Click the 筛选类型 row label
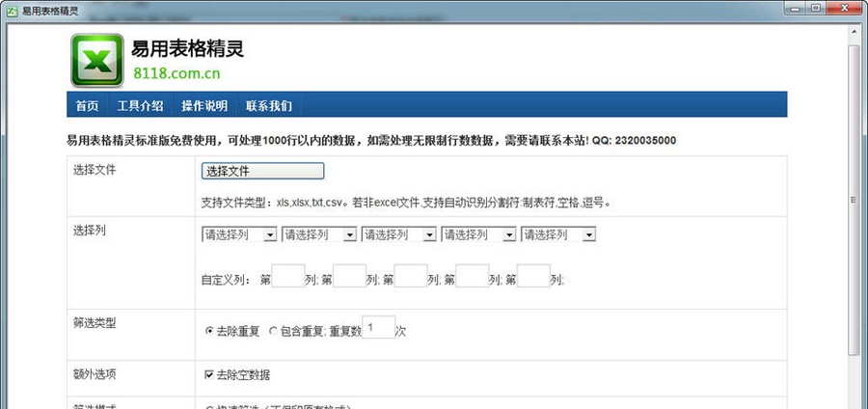 click(95, 323)
